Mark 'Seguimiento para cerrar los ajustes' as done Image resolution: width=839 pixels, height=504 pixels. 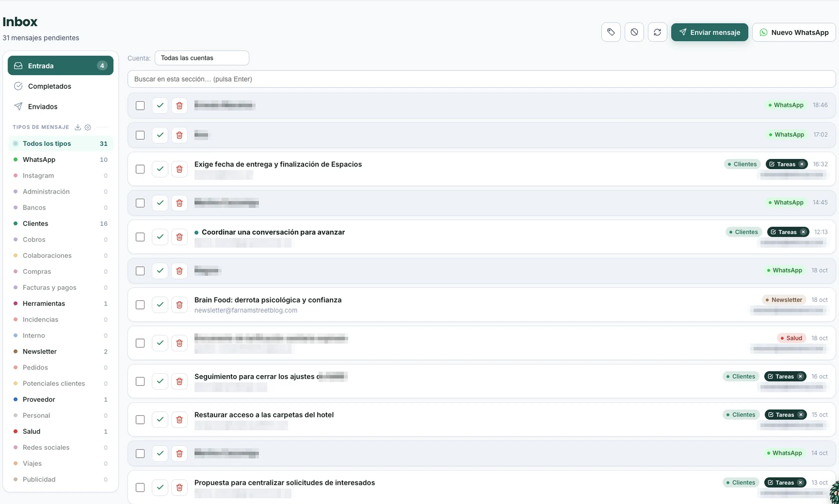(x=160, y=381)
